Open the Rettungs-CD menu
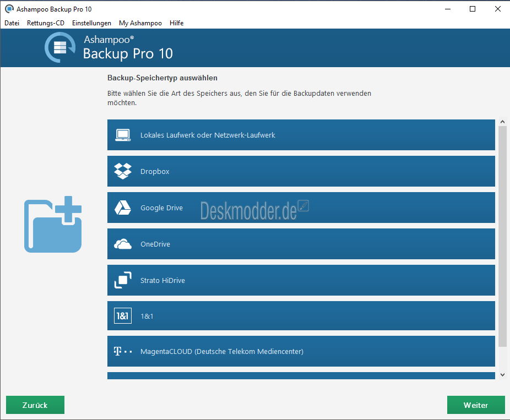The height and width of the screenshot is (420, 510). (x=46, y=23)
